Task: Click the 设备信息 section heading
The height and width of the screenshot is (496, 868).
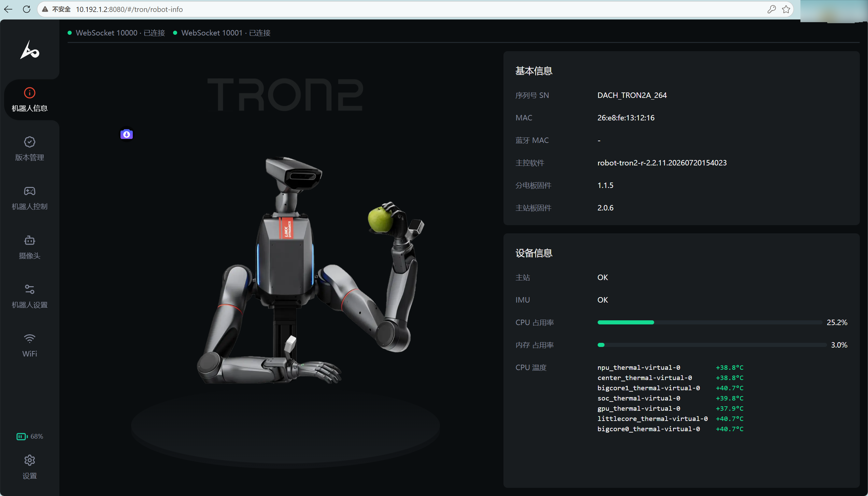Action: (x=534, y=253)
